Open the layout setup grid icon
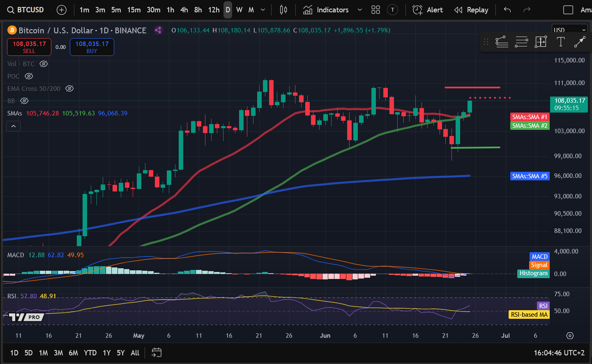The width and height of the screenshot is (592, 364). (x=375, y=10)
